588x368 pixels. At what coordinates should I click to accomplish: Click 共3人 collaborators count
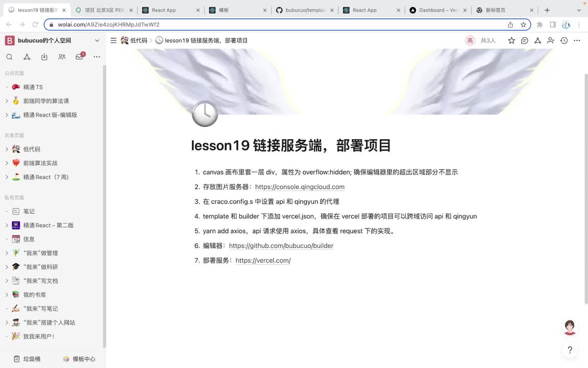point(488,40)
